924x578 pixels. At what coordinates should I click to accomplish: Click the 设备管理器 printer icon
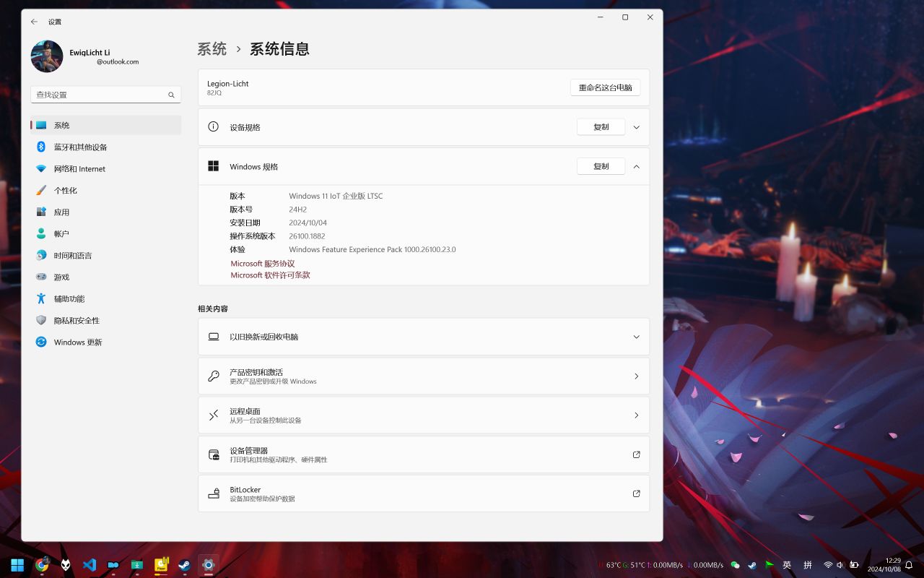coord(214,454)
